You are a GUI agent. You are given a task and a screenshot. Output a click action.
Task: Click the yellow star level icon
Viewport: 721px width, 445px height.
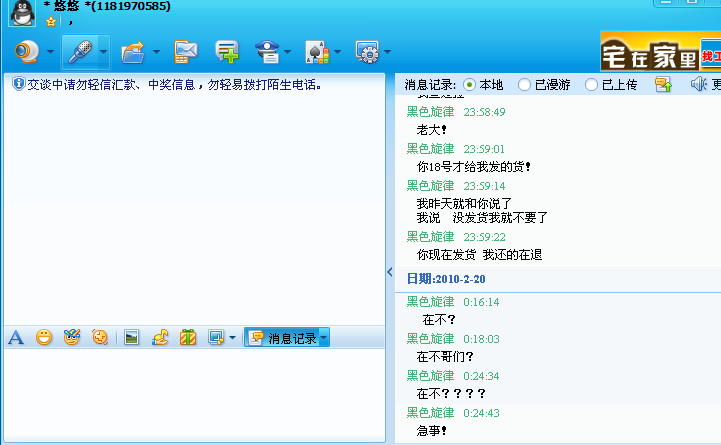[51, 21]
